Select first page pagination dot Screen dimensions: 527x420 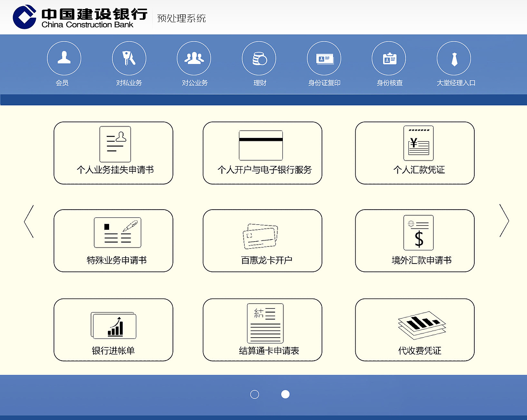pyautogui.click(x=254, y=394)
